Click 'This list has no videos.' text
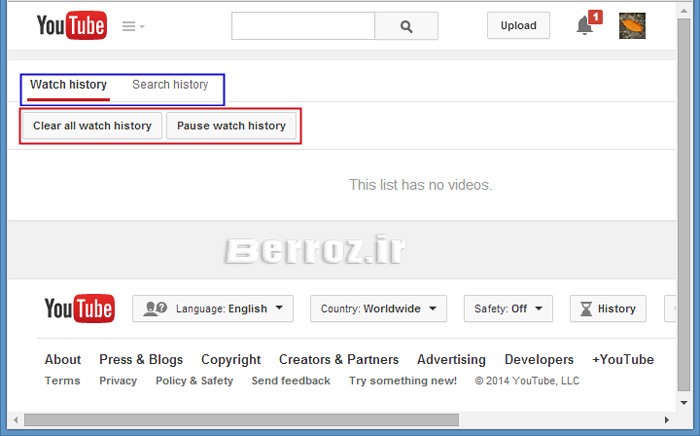 click(x=420, y=185)
